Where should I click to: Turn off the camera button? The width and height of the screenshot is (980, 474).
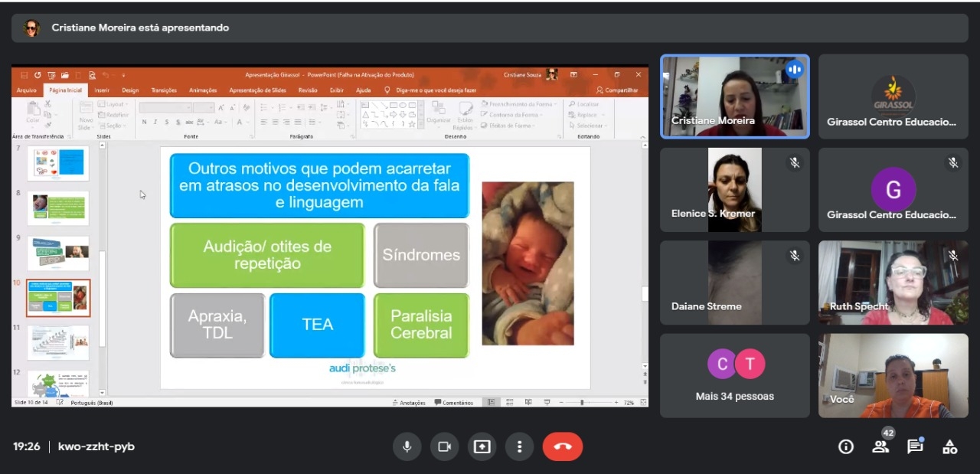point(444,446)
